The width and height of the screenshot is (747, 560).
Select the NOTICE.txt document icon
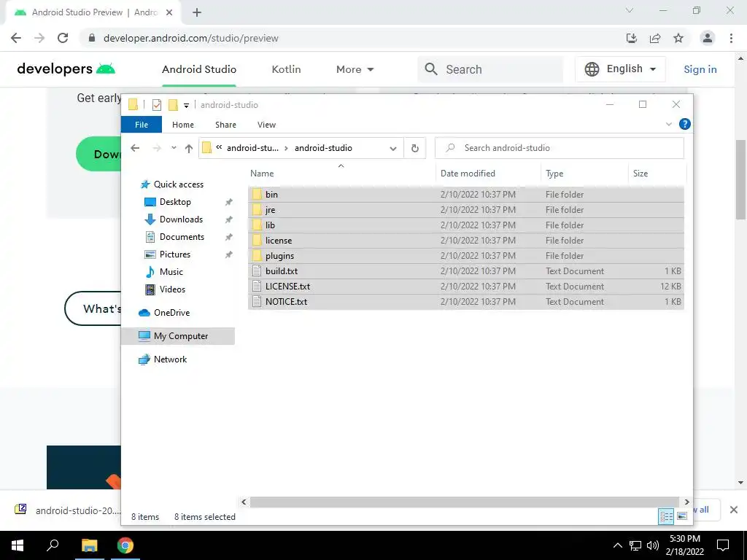pos(257,301)
